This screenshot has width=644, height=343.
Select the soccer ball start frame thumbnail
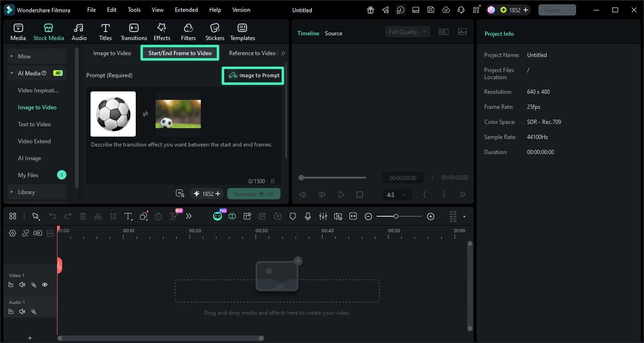click(x=113, y=114)
